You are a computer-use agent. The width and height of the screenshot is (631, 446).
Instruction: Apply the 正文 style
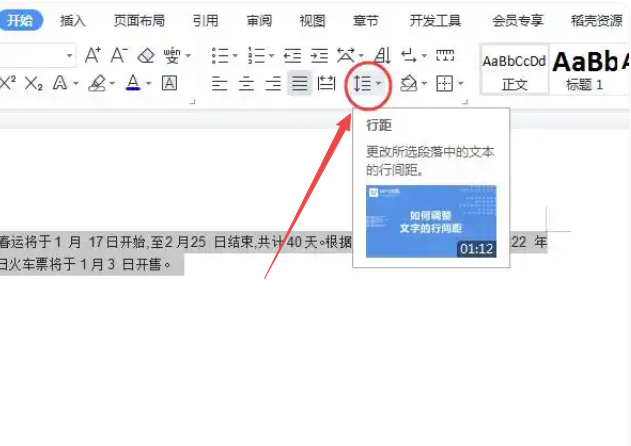click(515, 70)
